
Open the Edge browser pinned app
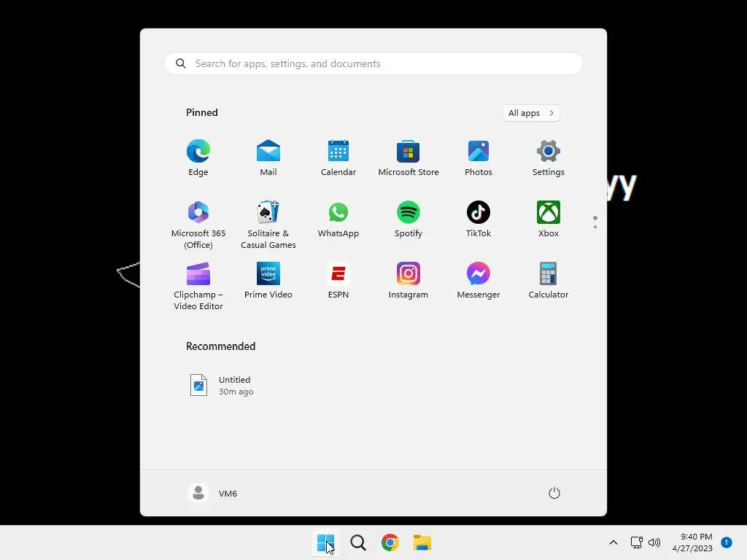point(198,158)
